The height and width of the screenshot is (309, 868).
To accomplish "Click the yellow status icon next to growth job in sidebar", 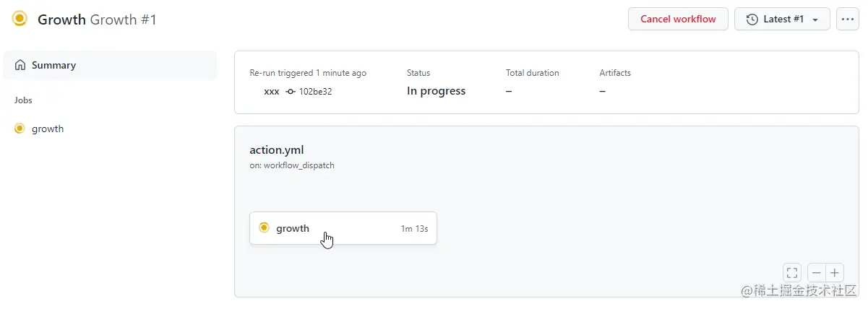I will click(20, 129).
